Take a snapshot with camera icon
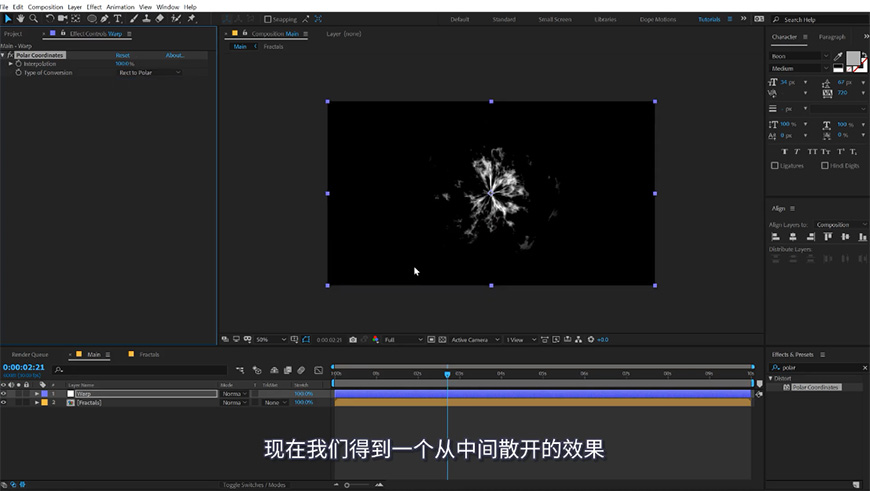Viewport: 870px width, 491px height. pyautogui.click(x=353, y=340)
